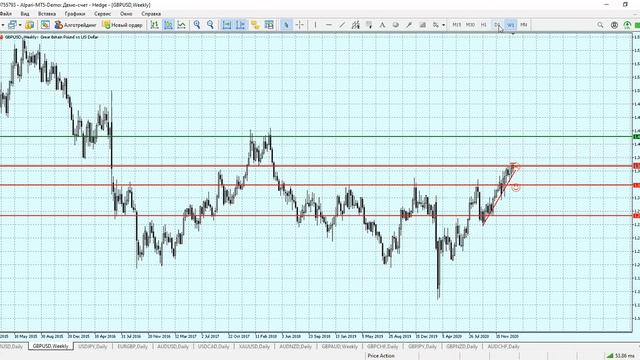The height and width of the screenshot is (360, 640).
Task: Switch to AUDNZD,Daily chart tab
Action: pos(296,347)
